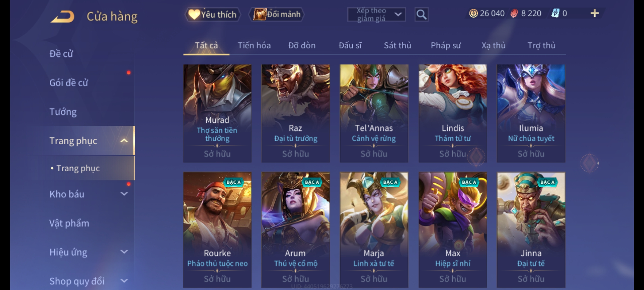The height and width of the screenshot is (290, 644).
Task: Tap the gold coin currency icon
Action: point(473,13)
